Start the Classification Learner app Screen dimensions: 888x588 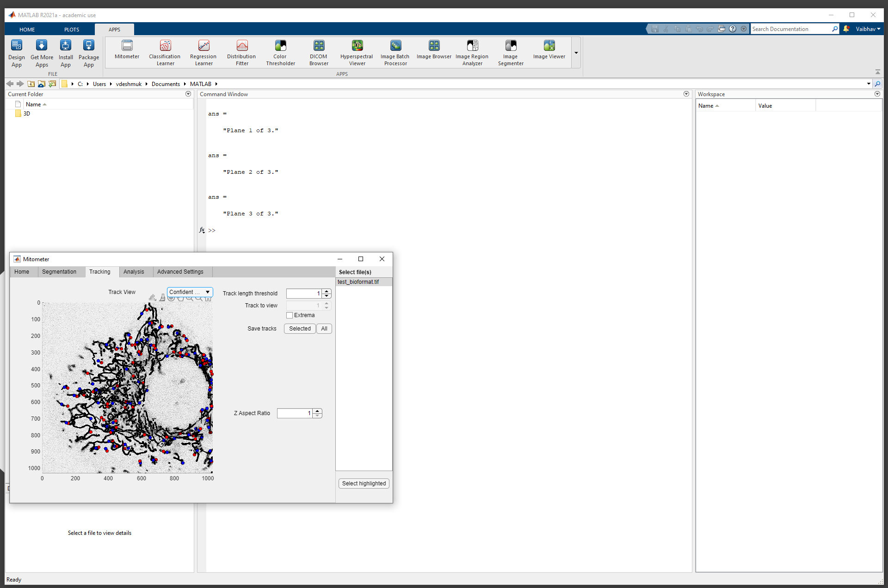tap(165, 52)
